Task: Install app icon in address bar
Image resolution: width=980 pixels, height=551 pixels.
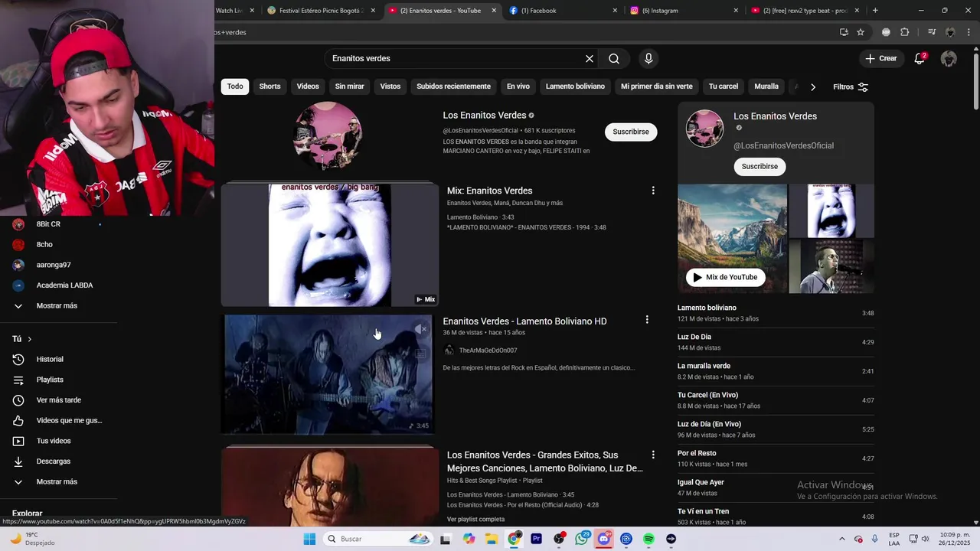Action: pyautogui.click(x=844, y=32)
